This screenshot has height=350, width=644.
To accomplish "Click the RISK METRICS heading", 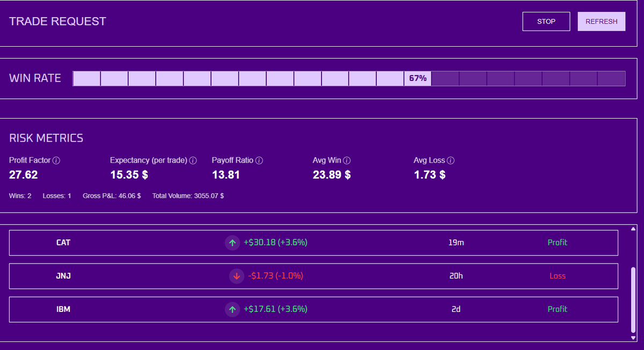I will pyautogui.click(x=46, y=138).
